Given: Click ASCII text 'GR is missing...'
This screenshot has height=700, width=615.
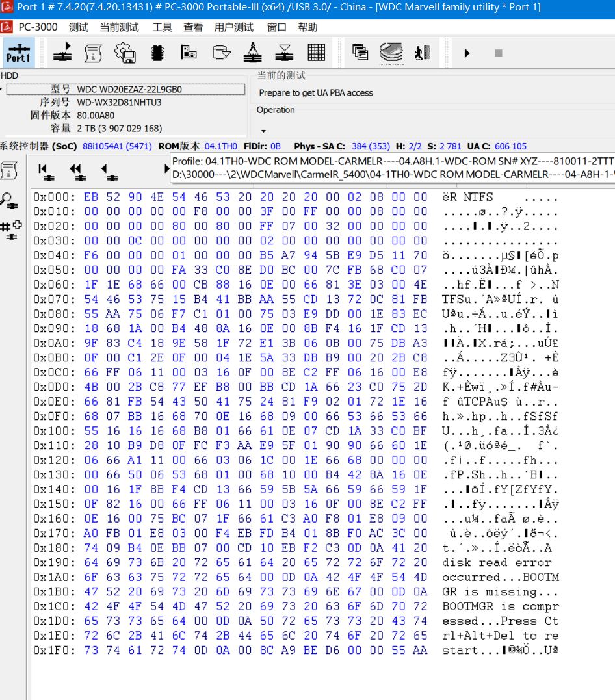Looking at the screenshot, I should tap(500, 592).
